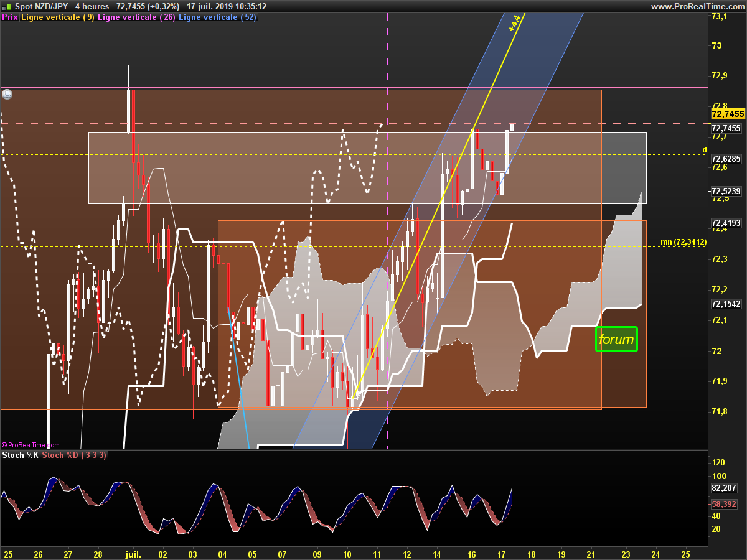The width and height of the screenshot is (747, 560).
Task: Click the 71,8 price scale label
Action: coord(719,411)
